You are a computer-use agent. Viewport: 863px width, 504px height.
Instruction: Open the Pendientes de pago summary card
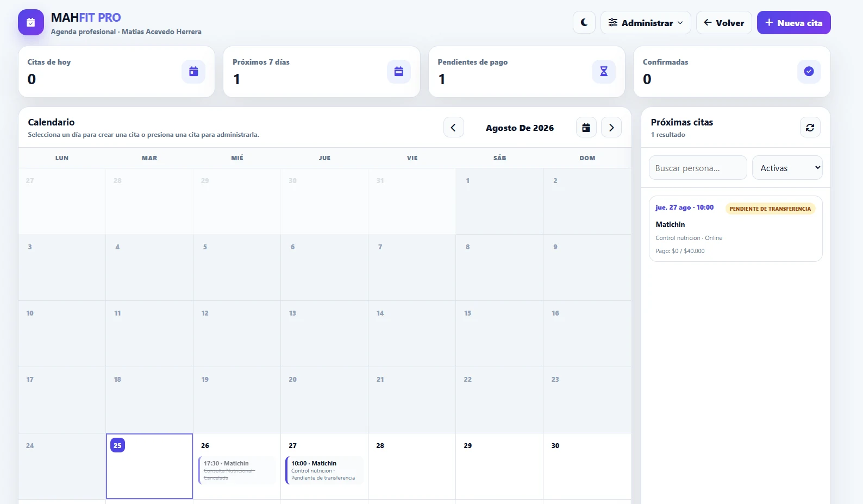pos(527,72)
